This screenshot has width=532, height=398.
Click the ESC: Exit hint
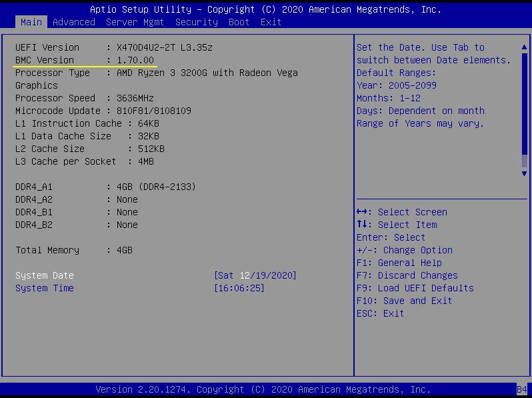(x=381, y=313)
